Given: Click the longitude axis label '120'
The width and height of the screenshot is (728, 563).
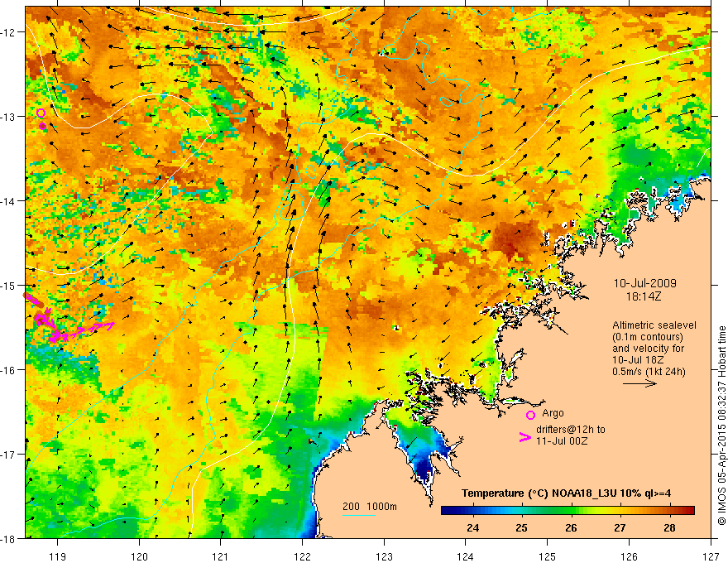Looking at the screenshot, I should [x=139, y=556].
